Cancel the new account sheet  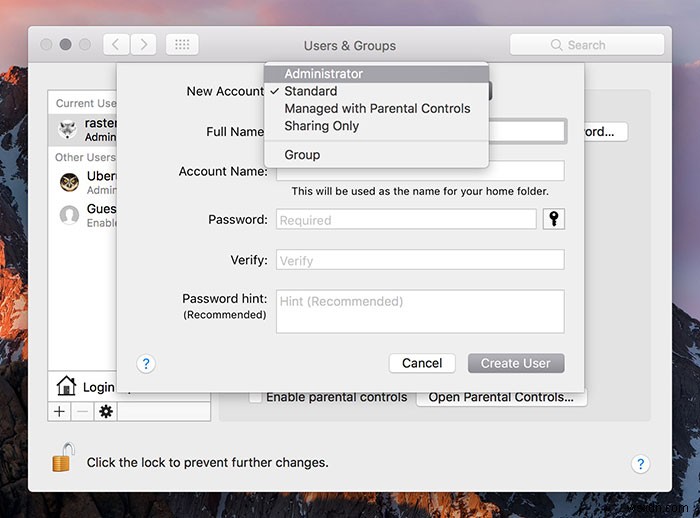point(422,363)
